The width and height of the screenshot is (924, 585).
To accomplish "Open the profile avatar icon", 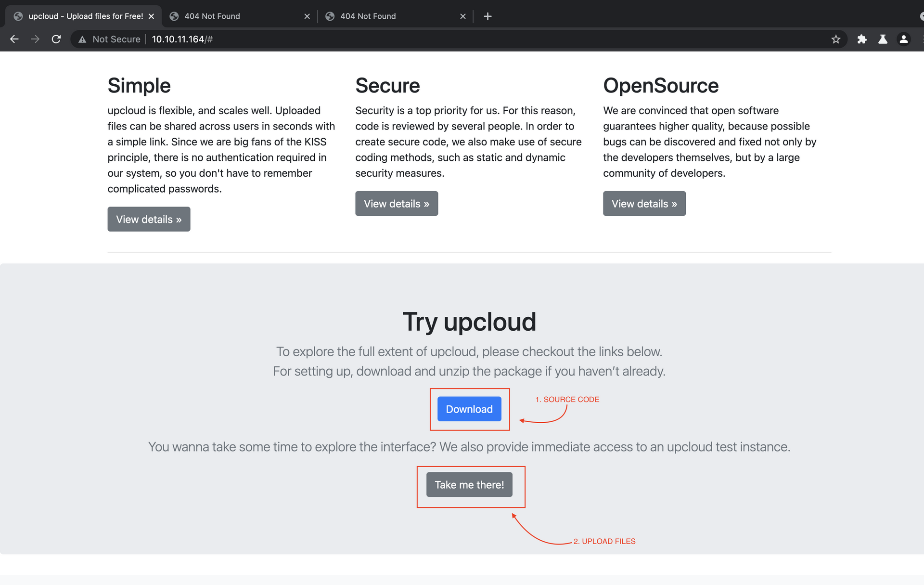I will 904,39.
